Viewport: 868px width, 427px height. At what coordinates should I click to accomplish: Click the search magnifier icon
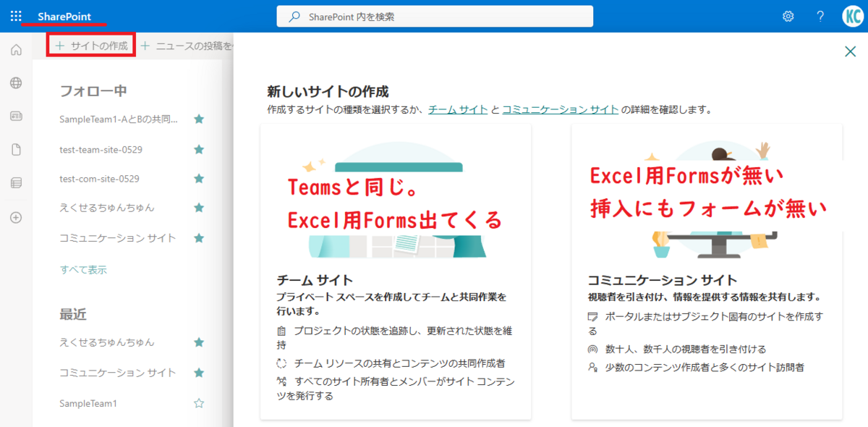pyautogui.click(x=294, y=17)
